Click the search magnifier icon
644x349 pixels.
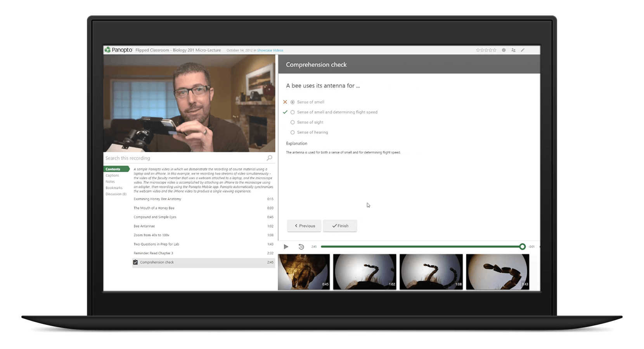point(269,158)
